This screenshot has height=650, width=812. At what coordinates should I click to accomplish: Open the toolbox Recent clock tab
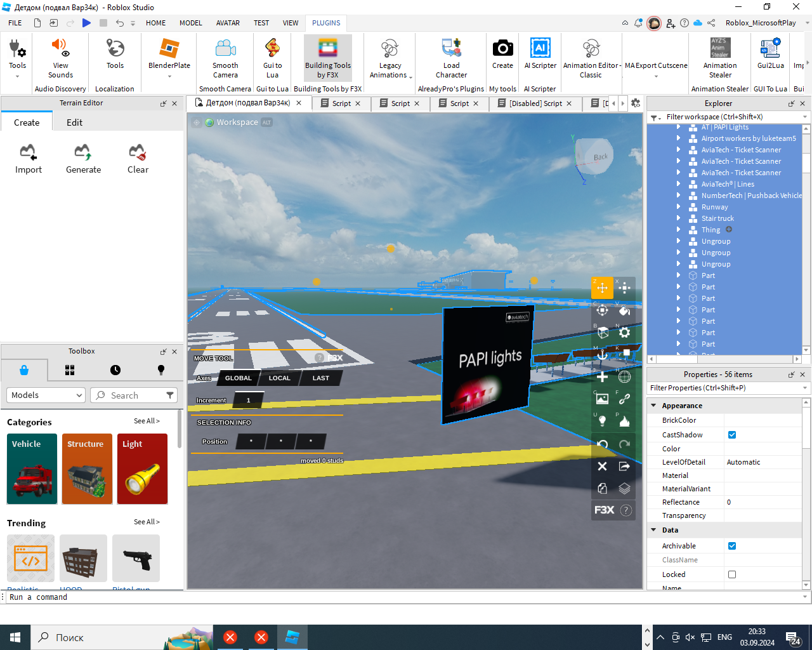tap(115, 370)
